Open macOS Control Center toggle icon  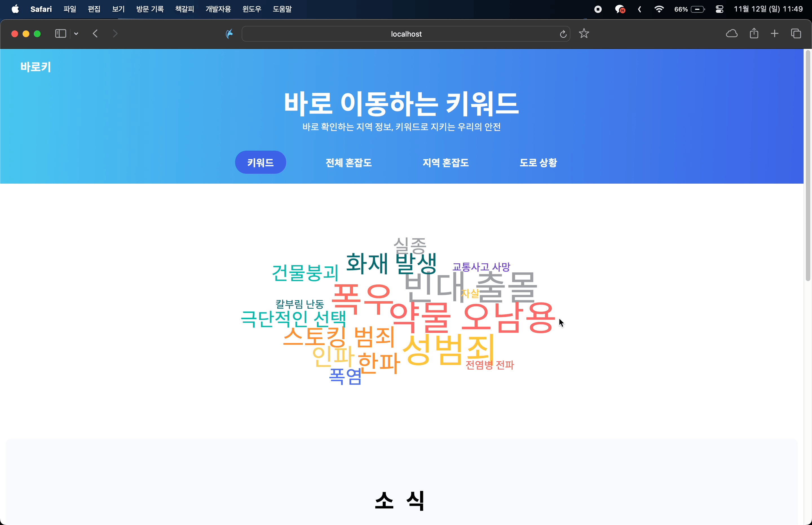[x=719, y=9]
